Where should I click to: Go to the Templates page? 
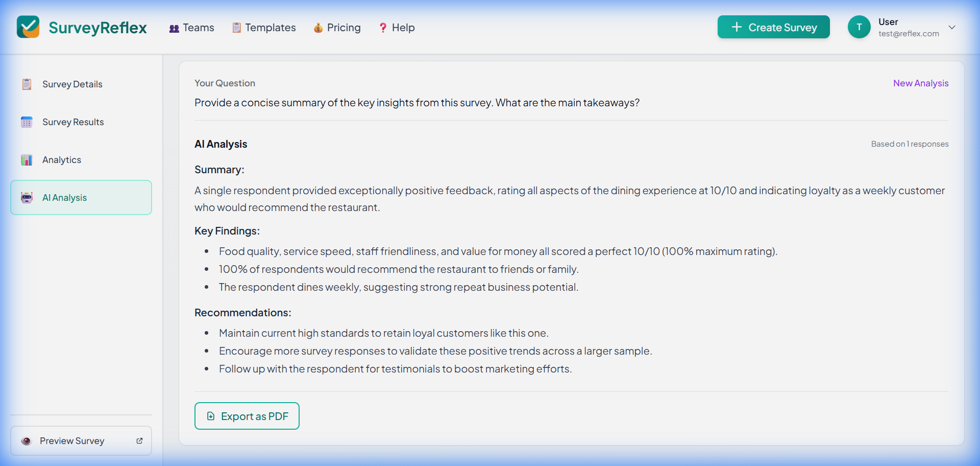[x=264, y=28]
